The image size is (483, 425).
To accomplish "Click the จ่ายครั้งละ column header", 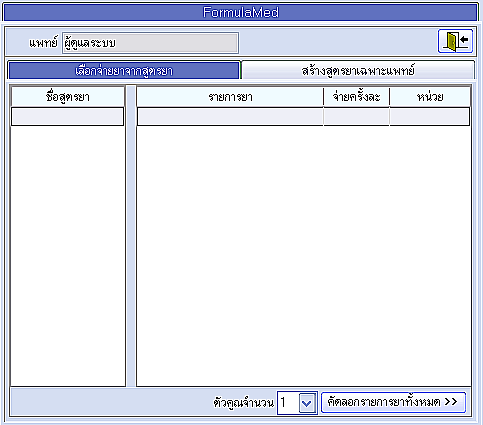I will pos(356,97).
